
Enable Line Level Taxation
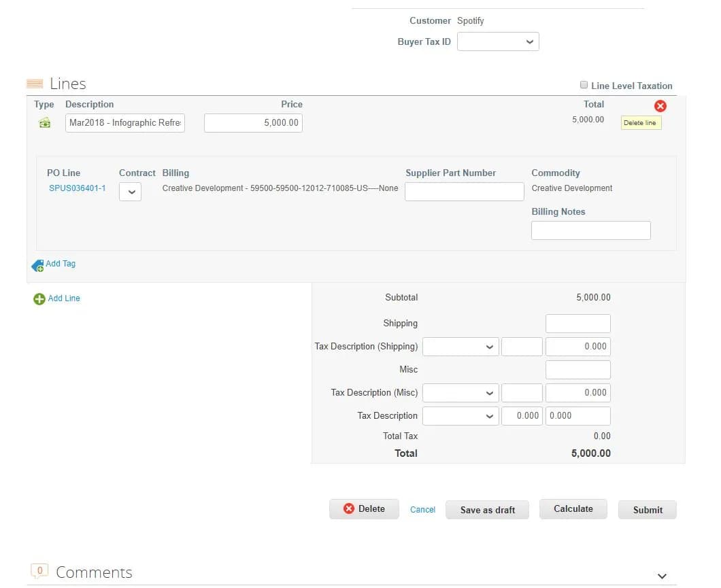(x=584, y=85)
